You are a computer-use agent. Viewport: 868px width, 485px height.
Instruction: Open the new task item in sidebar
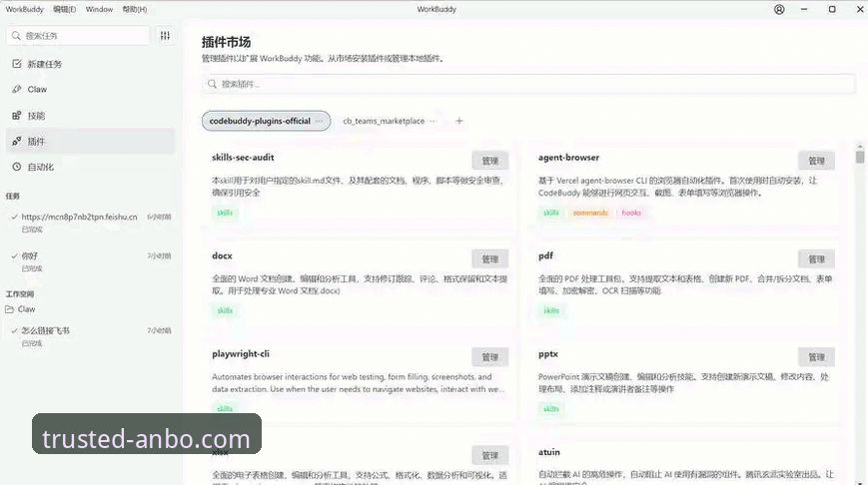coord(90,64)
